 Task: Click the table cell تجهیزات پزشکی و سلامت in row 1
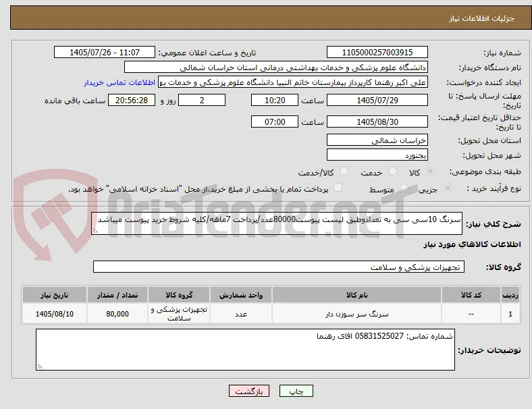[179, 314]
